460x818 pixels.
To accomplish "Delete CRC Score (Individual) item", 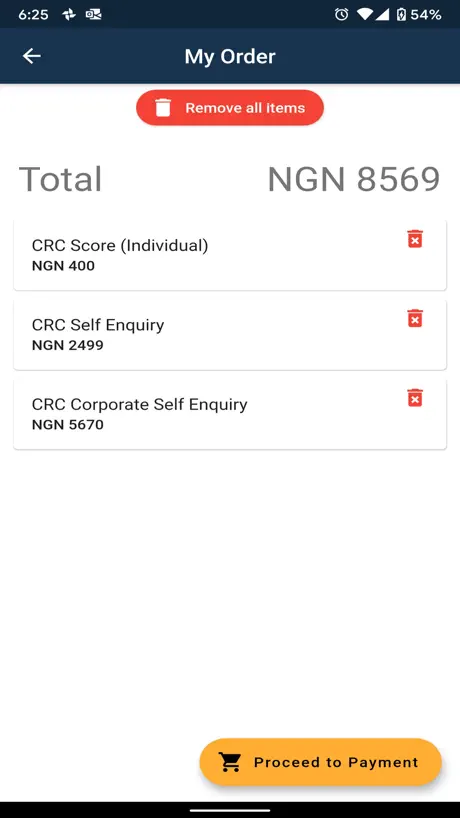I will [x=415, y=239].
